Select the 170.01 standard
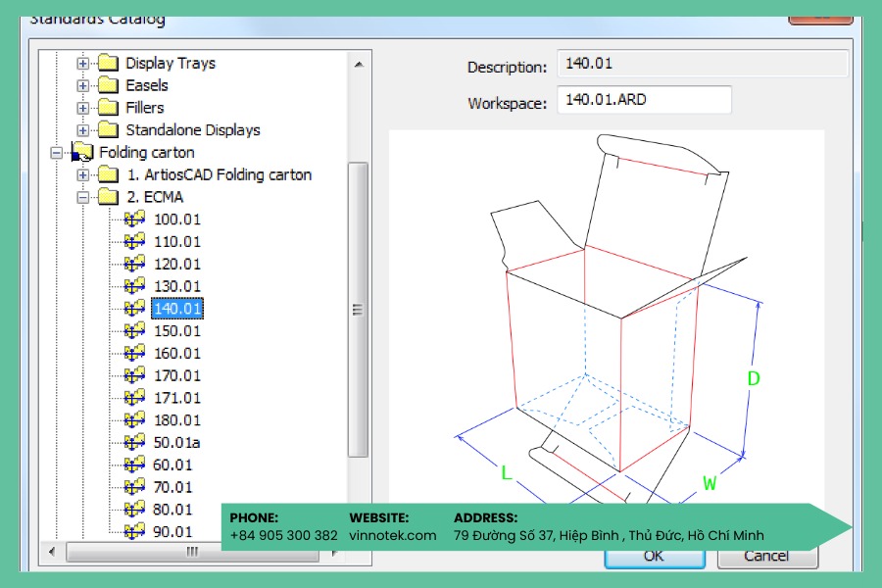The image size is (882, 588). click(x=177, y=375)
